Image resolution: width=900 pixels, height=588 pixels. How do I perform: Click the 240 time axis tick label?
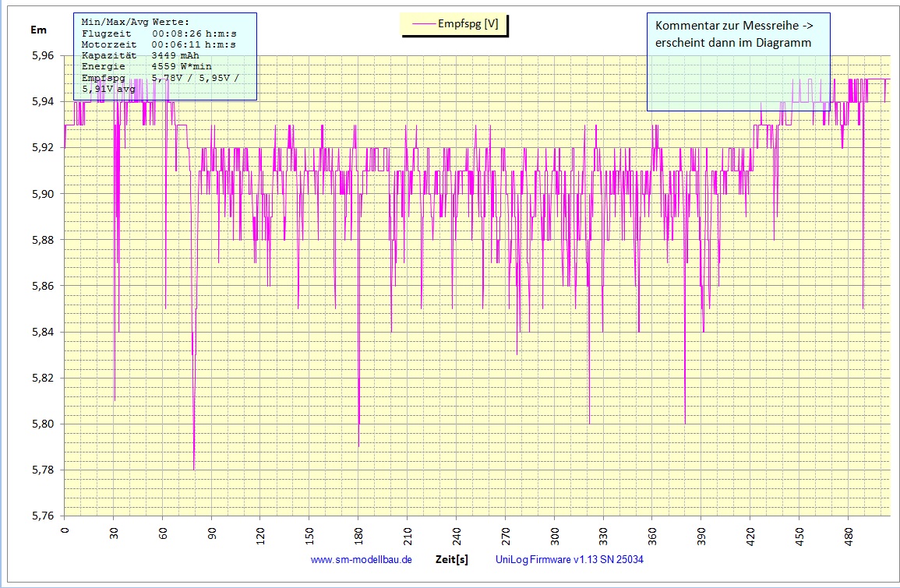[x=457, y=535]
